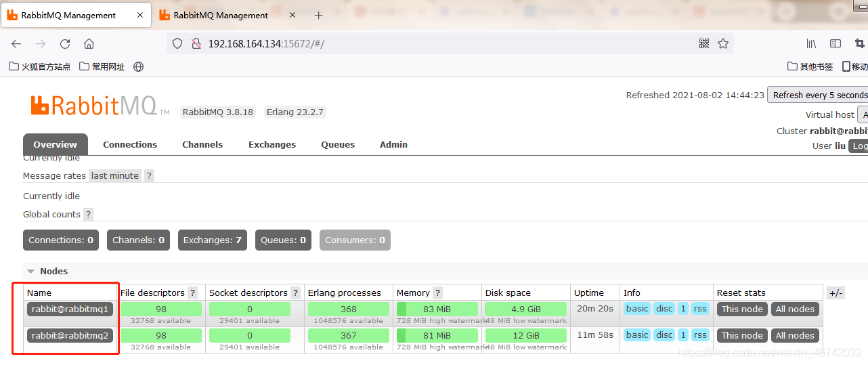Viewport: 868px width, 365px height.
Task: Open the Channels tab
Action: (x=202, y=144)
